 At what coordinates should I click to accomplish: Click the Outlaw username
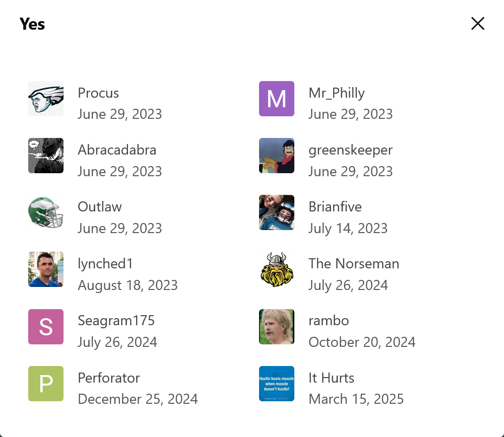pyautogui.click(x=100, y=207)
